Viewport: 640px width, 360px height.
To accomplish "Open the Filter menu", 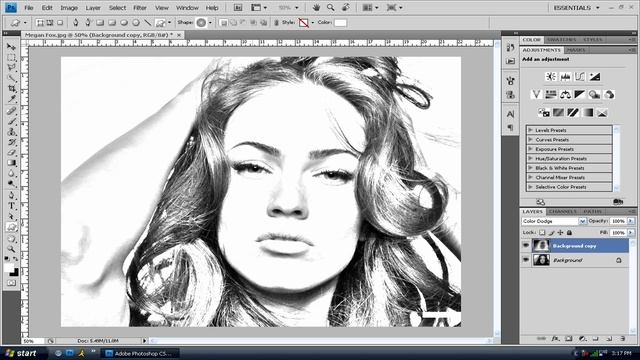I will point(140,7).
